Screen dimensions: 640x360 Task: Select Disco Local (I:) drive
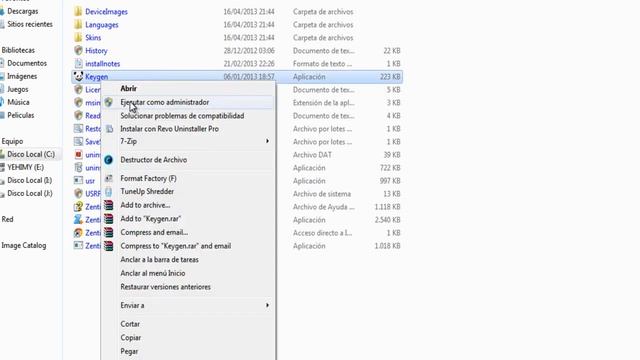(x=29, y=180)
